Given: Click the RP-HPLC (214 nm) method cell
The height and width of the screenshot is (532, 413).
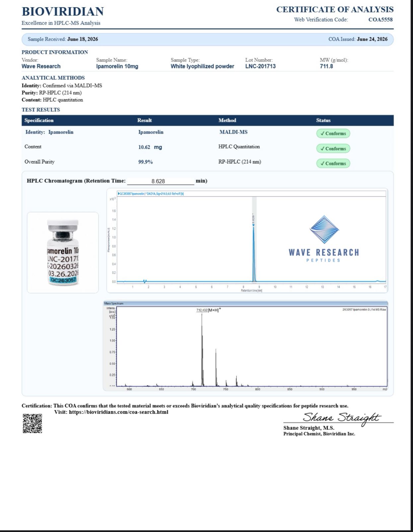Looking at the screenshot, I should 240,162.
